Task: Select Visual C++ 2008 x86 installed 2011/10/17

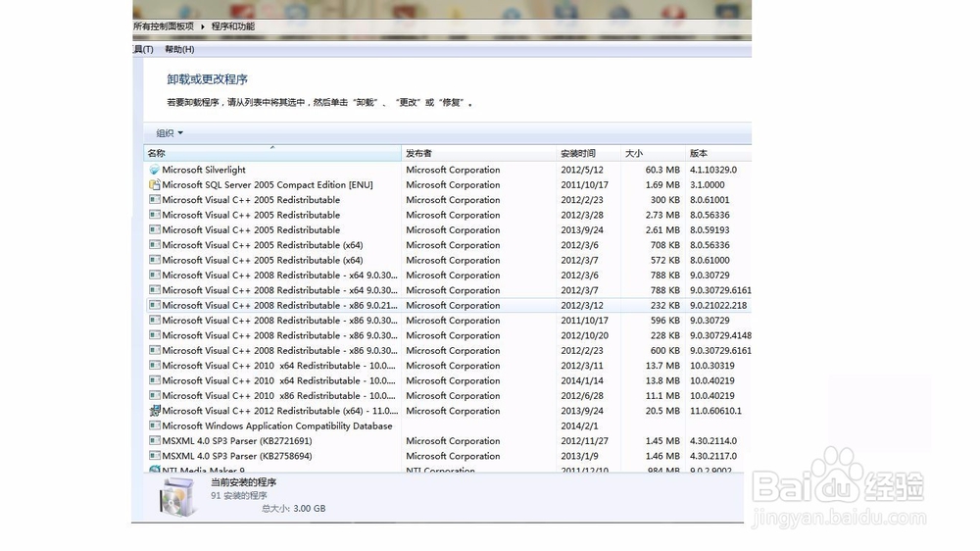Action: pyautogui.click(x=448, y=321)
